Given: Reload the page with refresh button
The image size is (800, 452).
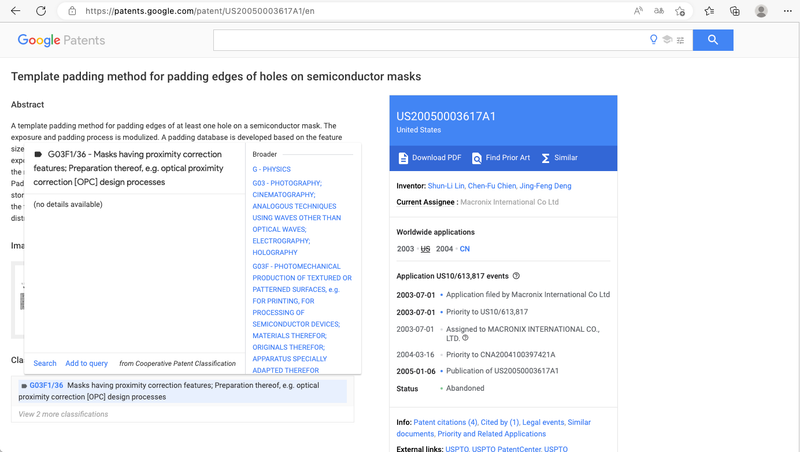Looking at the screenshot, I should 41,11.
